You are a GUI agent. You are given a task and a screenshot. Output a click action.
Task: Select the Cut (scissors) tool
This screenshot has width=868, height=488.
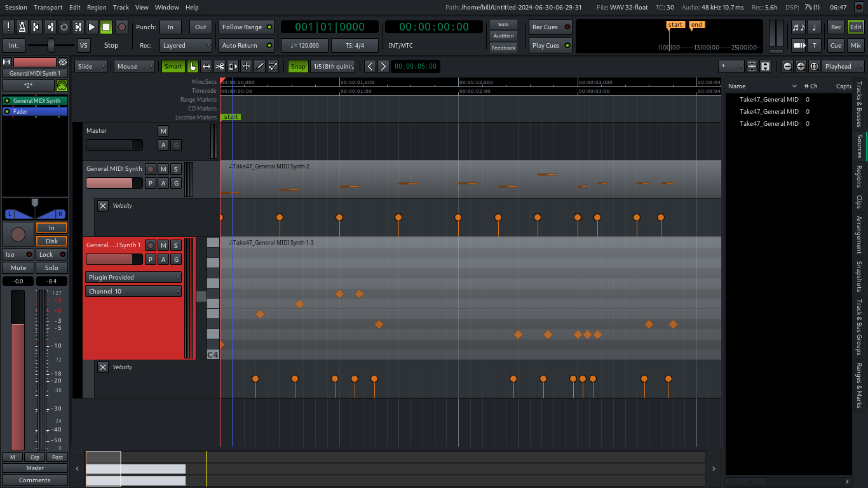coord(219,66)
